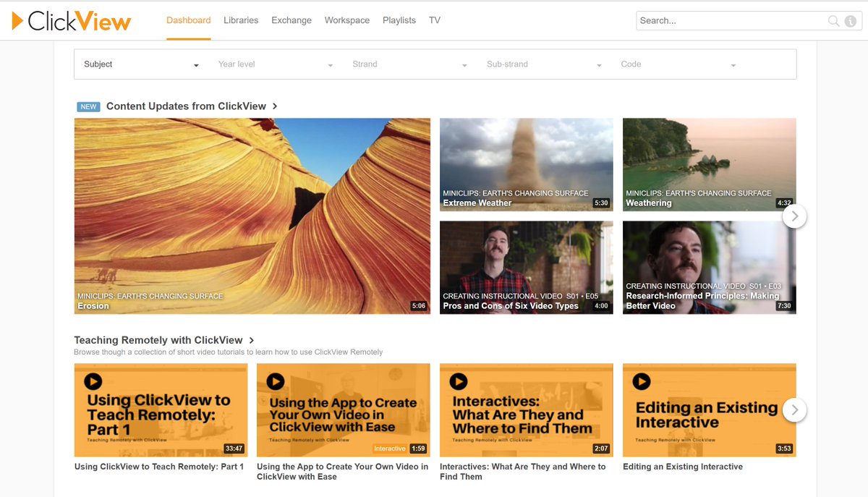This screenshot has width=868, height=497.
Task: Open Research-Informed Principles: Making Better Video
Action: click(710, 268)
